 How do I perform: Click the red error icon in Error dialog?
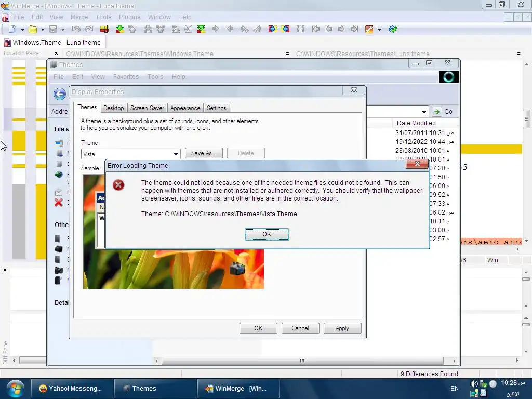[118, 185]
